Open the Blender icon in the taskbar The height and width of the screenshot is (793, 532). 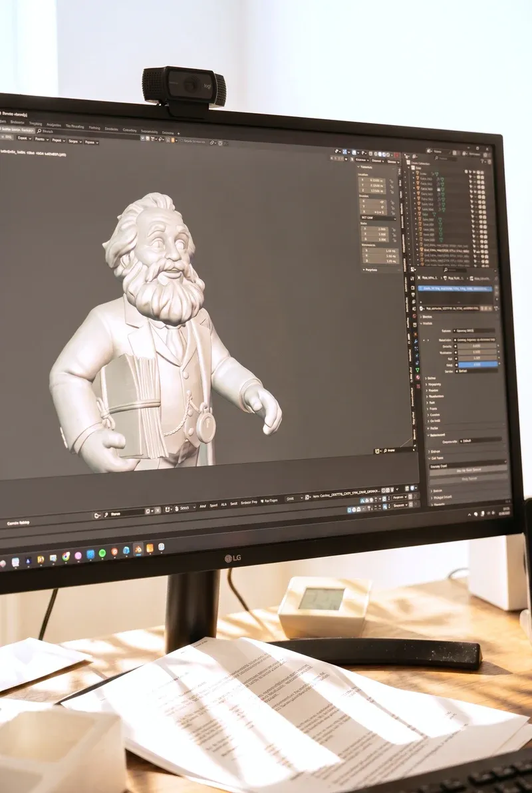tap(138, 550)
